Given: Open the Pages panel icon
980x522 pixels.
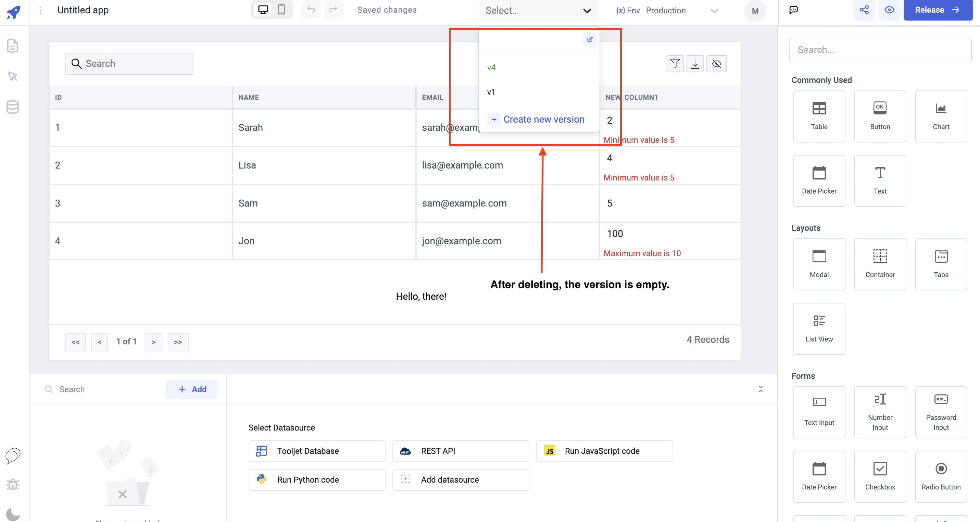Looking at the screenshot, I should pos(13,46).
